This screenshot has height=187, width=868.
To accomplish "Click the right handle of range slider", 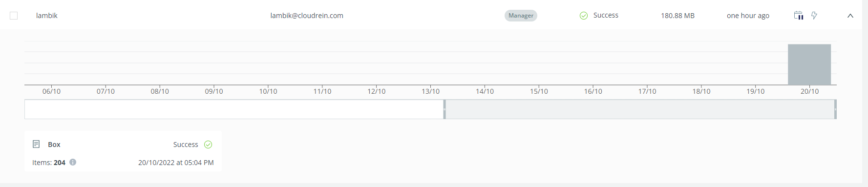I will click(835, 109).
